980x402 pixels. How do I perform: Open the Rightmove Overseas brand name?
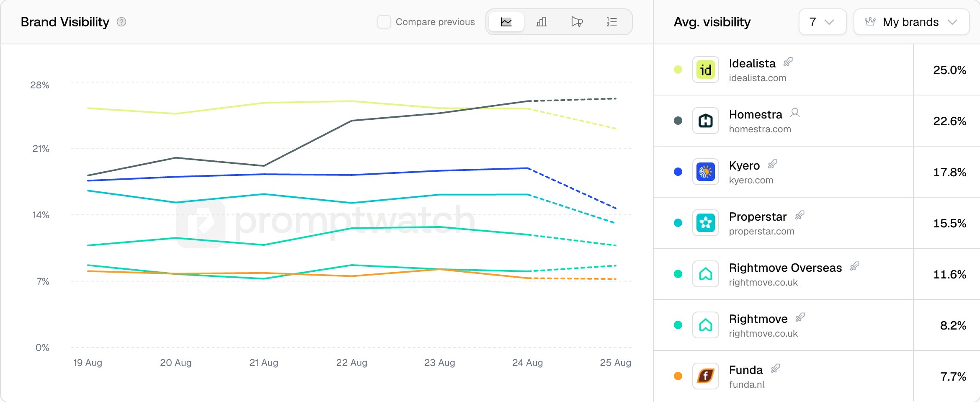click(x=785, y=268)
